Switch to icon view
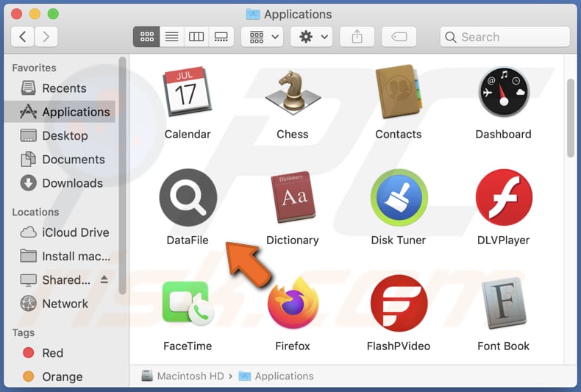 tap(147, 37)
